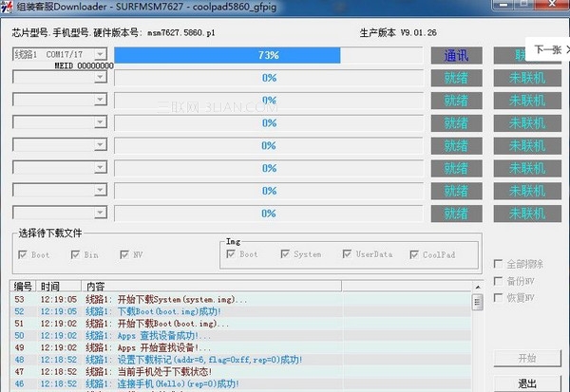Open the 线路1 COM17/17 port dropdown
The width and height of the screenshot is (570, 392).
[101, 54]
